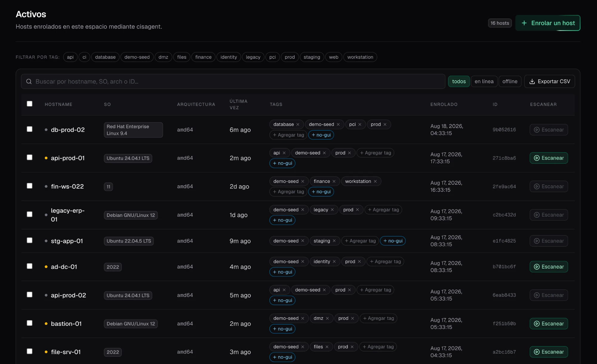Remove identity tag from ad-dc-01

point(334,262)
